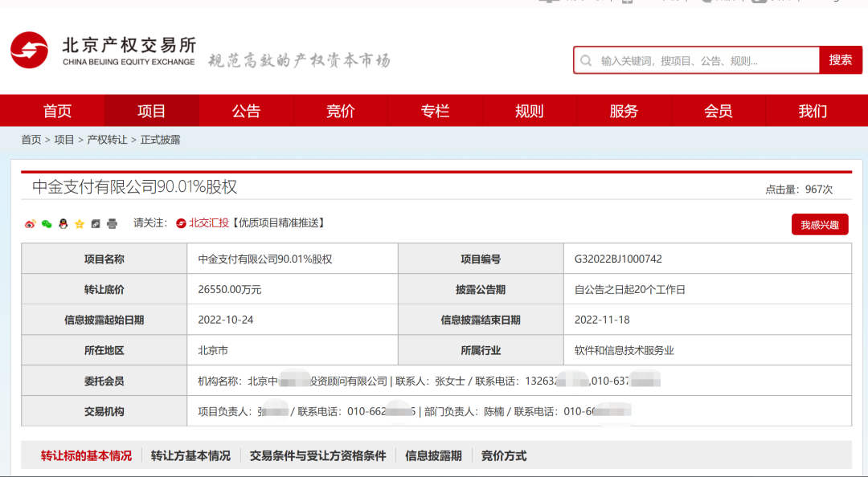Click the 搜索 search button
Screen dimensions: 868x477
coord(841,59)
